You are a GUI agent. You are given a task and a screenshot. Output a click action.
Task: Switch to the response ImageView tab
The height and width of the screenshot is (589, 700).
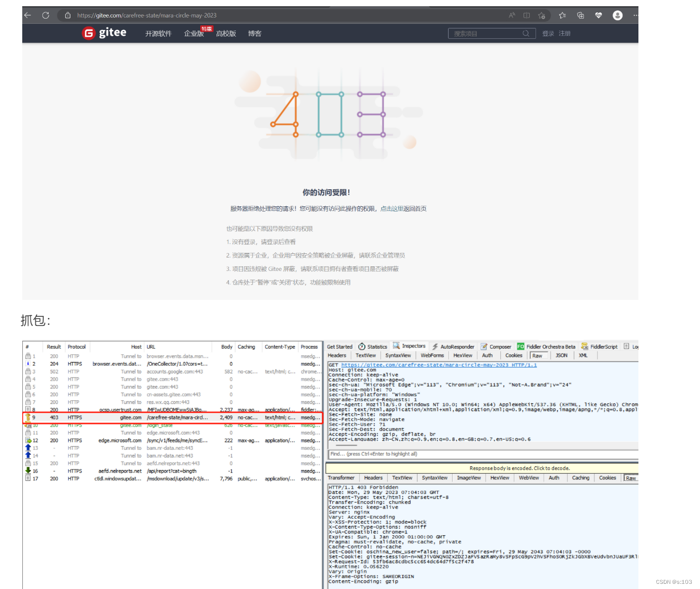tap(469, 478)
